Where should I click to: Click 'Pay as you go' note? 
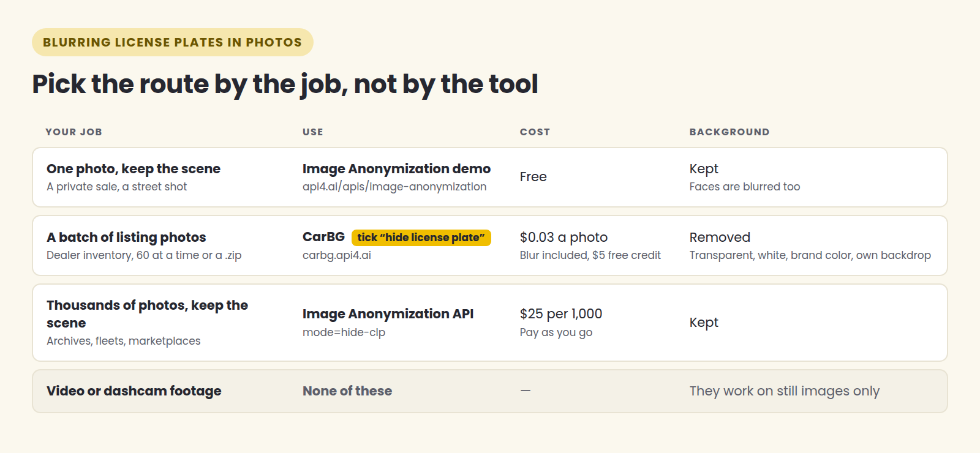556,332
